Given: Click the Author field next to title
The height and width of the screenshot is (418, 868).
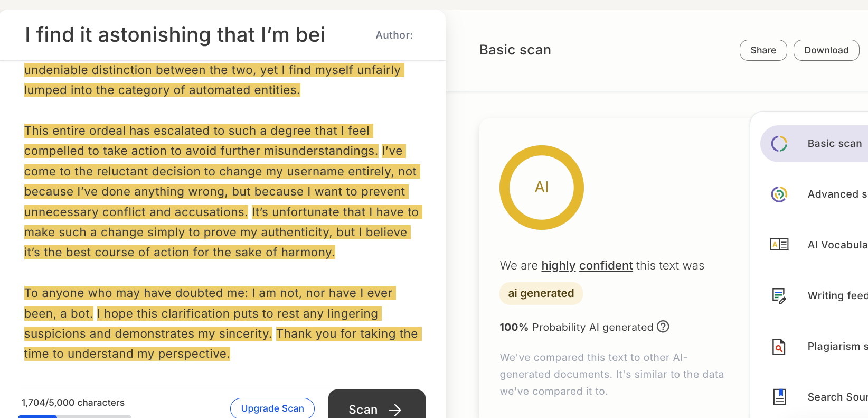Looking at the screenshot, I should [394, 35].
